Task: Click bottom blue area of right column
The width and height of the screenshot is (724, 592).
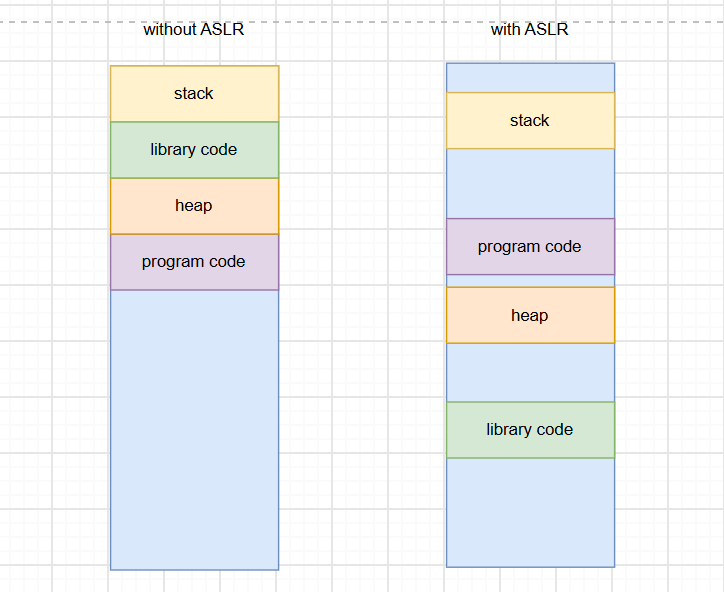Action: [x=531, y=513]
